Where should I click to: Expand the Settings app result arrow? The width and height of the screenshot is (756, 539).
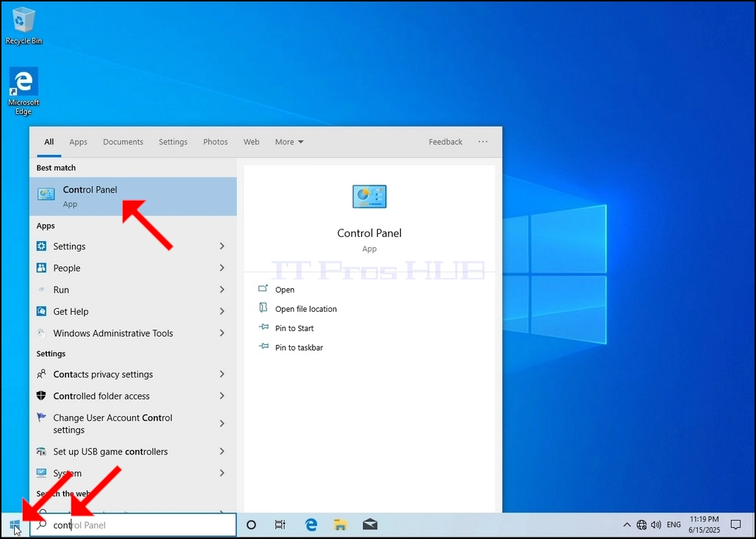(222, 246)
